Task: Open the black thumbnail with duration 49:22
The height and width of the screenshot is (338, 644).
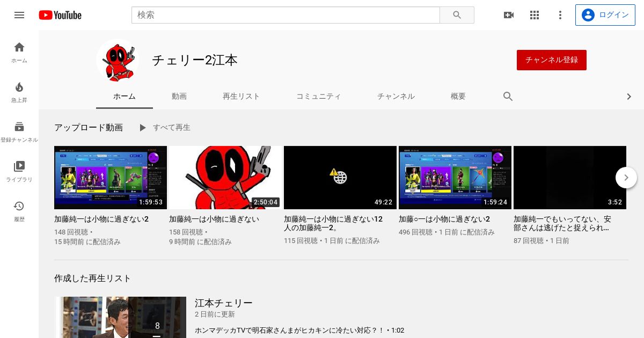Action: click(340, 178)
